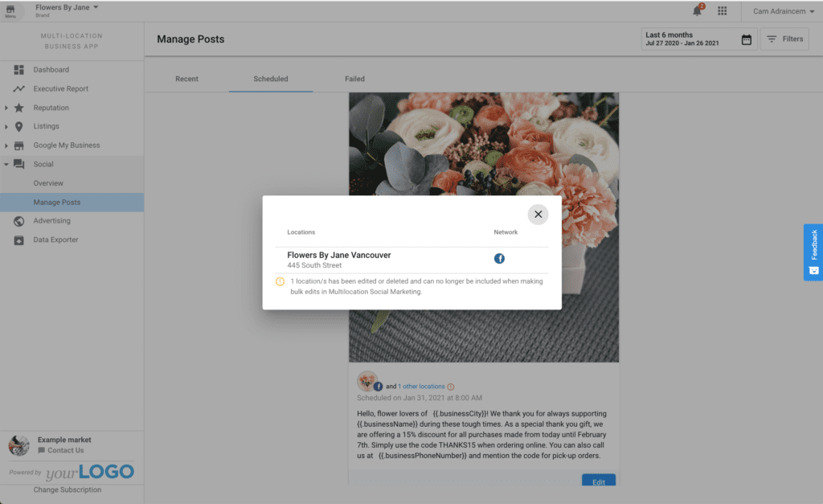Open the Feedback side tab
823x504 pixels.
pos(813,252)
